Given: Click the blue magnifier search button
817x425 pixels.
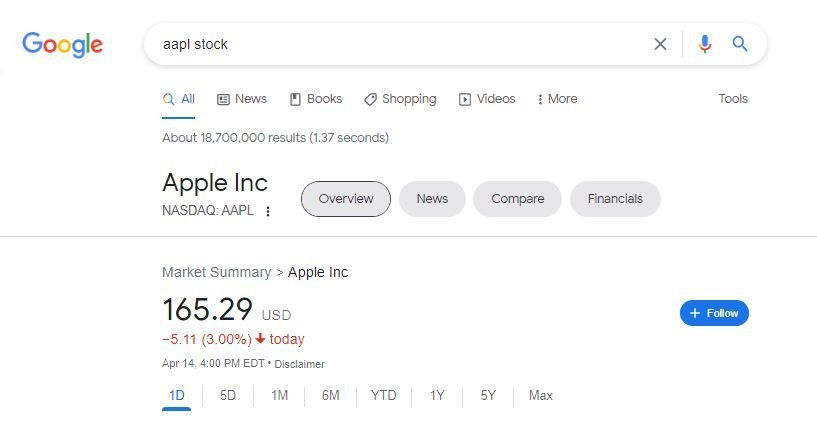Looking at the screenshot, I should pos(740,44).
